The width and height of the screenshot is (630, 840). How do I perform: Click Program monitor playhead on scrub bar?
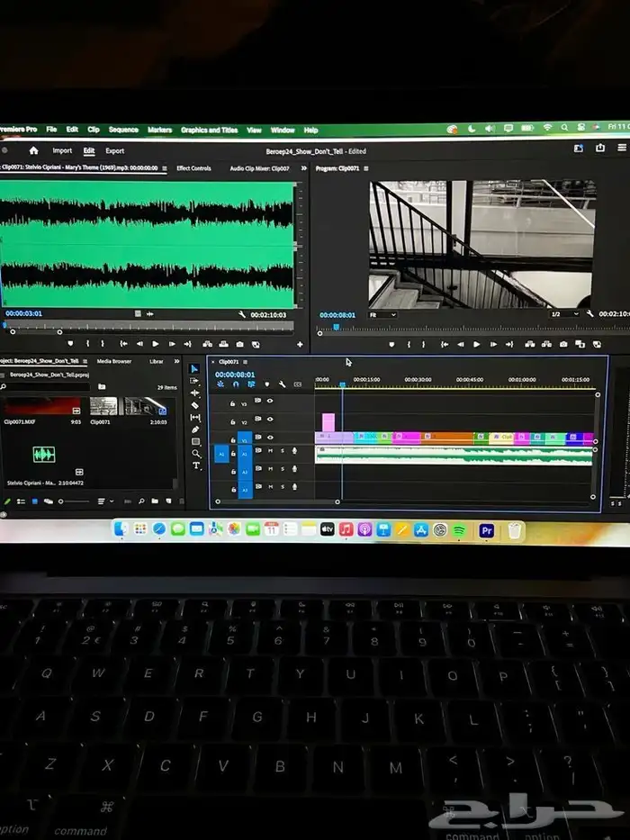[x=337, y=327]
